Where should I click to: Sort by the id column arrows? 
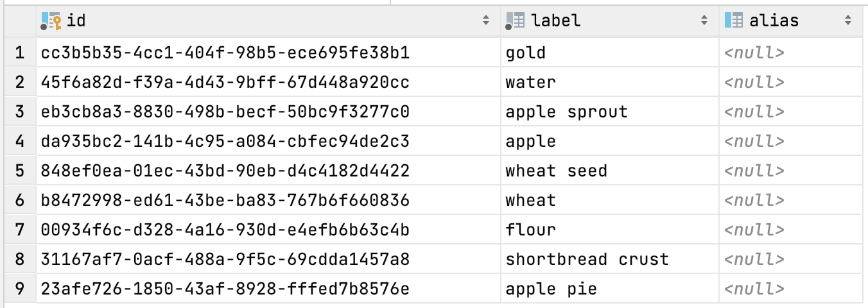coord(486,21)
